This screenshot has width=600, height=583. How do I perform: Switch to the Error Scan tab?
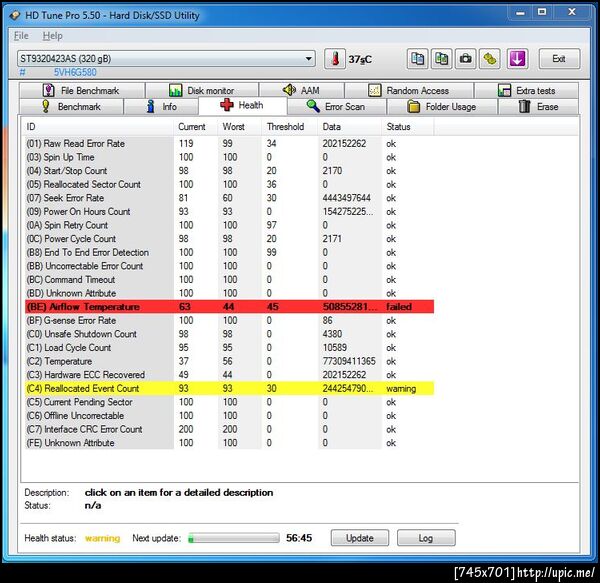pos(336,107)
